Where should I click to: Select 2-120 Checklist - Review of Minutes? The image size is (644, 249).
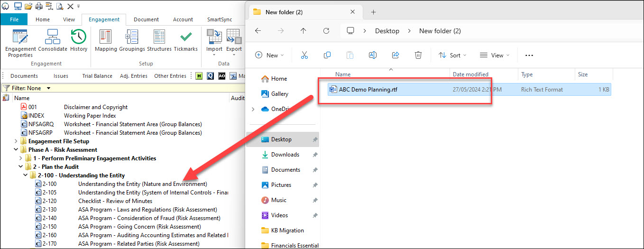click(x=94, y=201)
